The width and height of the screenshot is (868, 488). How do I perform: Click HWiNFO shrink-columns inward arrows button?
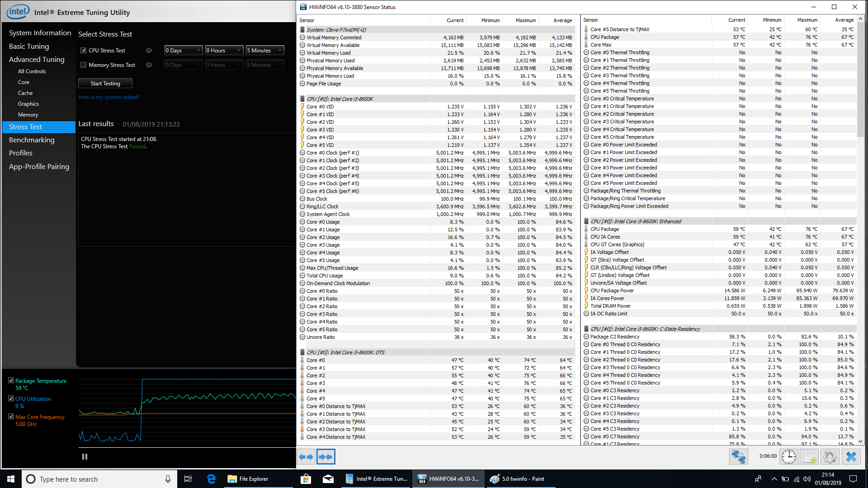tap(325, 457)
